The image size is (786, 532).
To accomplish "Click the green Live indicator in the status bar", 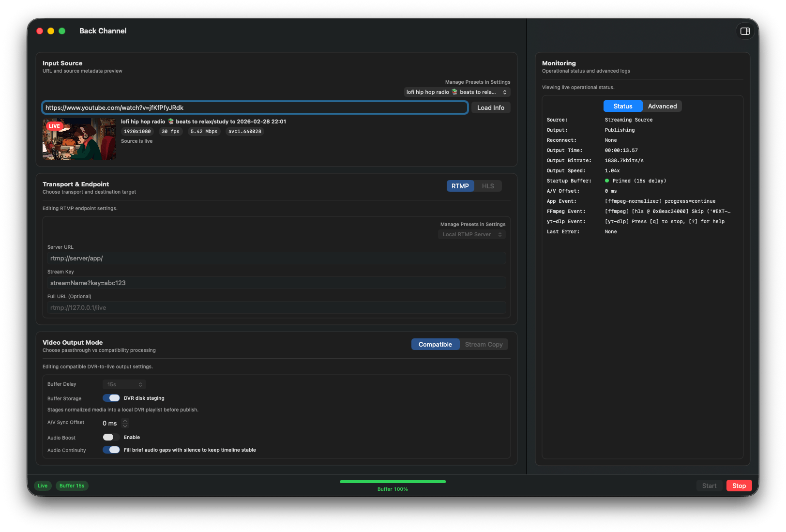I will [x=43, y=486].
